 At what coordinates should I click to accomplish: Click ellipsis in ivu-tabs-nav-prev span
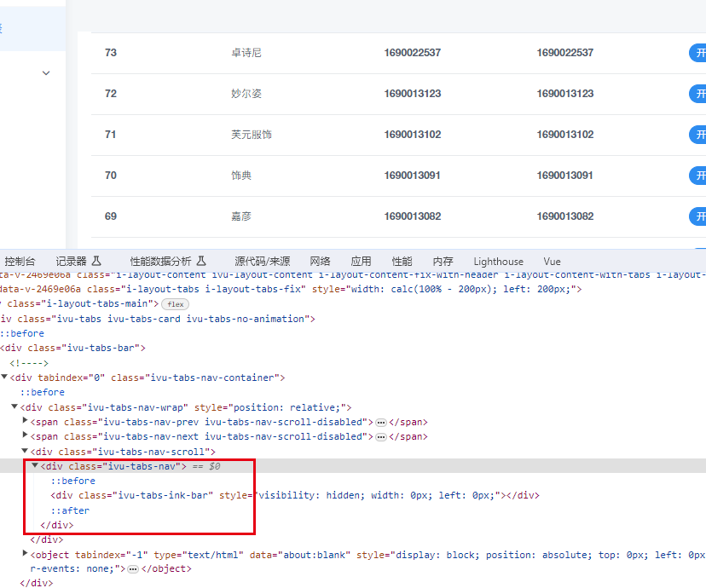pos(381,422)
